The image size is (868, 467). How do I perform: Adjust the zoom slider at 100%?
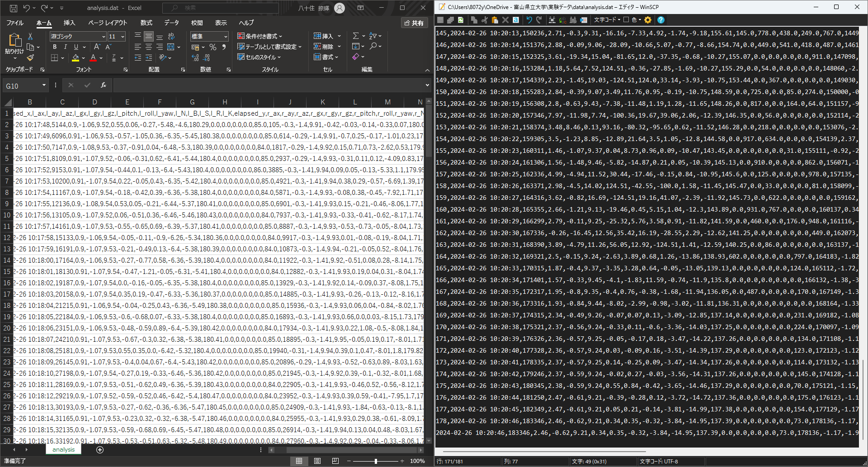point(375,461)
